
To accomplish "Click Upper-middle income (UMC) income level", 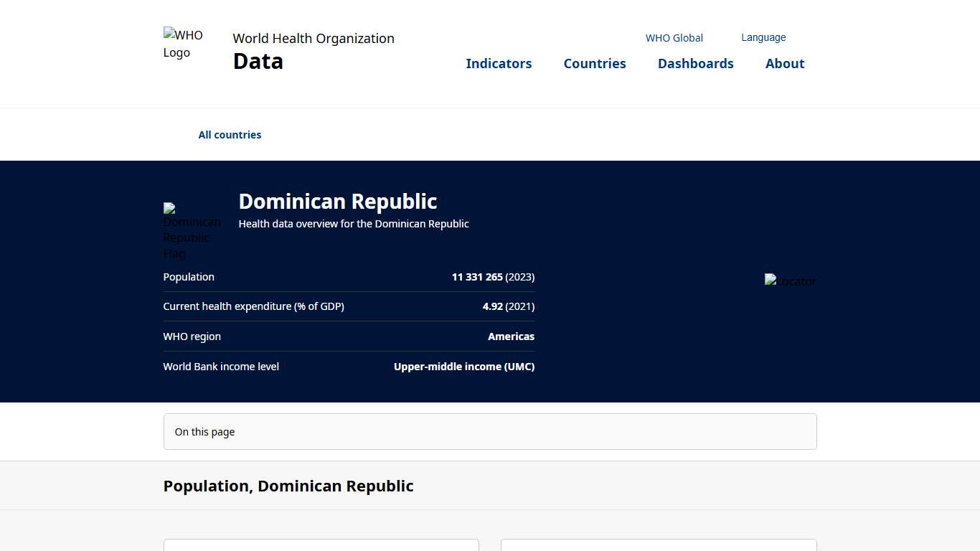I will [463, 366].
